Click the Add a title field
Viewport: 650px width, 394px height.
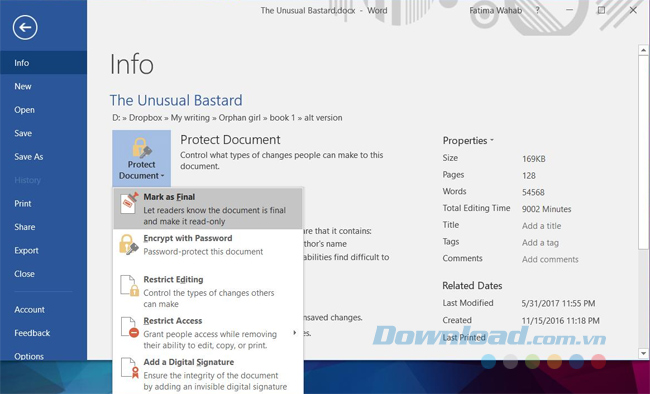pyautogui.click(x=541, y=226)
